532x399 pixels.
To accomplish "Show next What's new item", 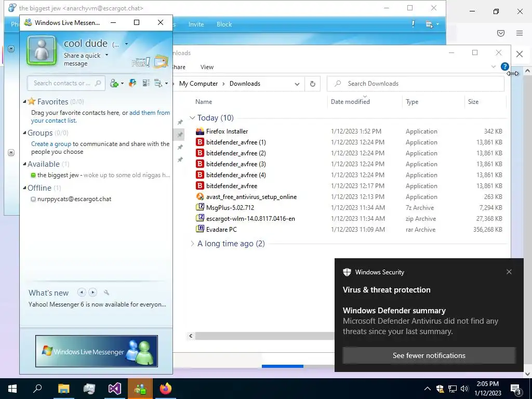I will [92, 292].
